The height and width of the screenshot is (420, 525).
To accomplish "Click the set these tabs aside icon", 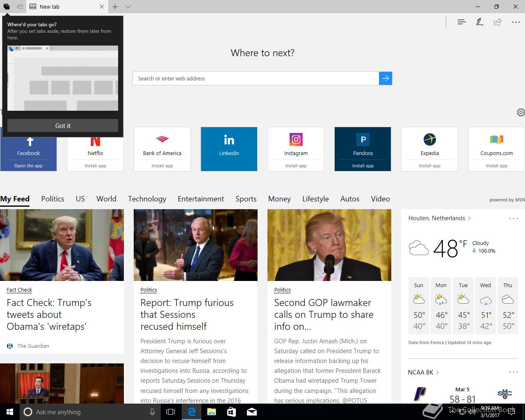I will 20,7.
